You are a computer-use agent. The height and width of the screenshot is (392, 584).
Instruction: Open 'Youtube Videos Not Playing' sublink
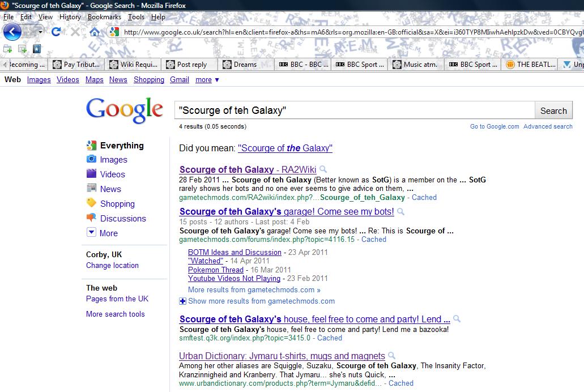click(235, 278)
